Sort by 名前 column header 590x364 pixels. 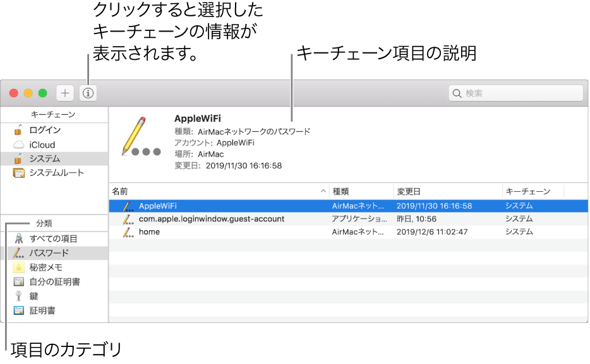point(219,192)
